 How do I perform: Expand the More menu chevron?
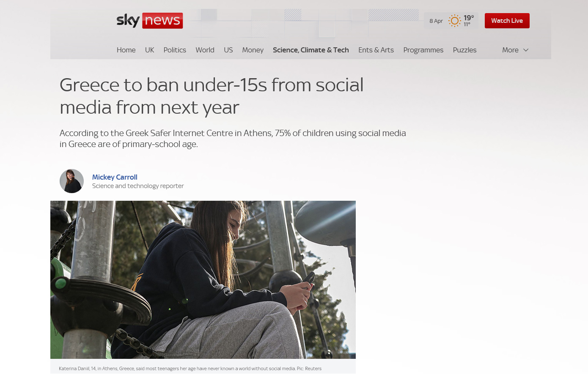coord(526,50)
